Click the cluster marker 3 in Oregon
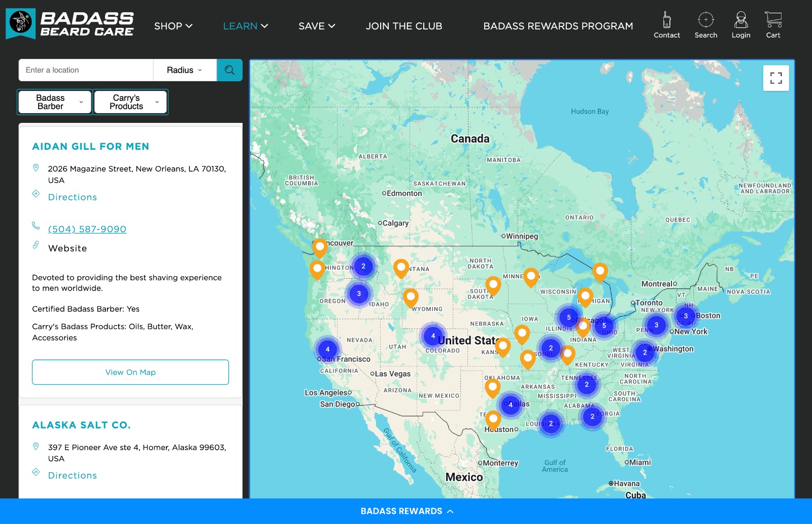 [x=359, y=293]
